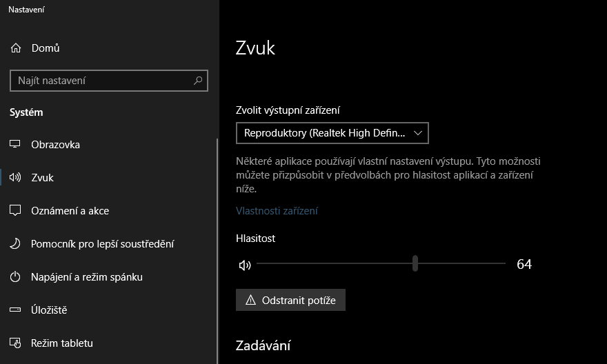
Task: Open Obrazovka settings page
Action: pyautogui.click(x=55, y=145)
